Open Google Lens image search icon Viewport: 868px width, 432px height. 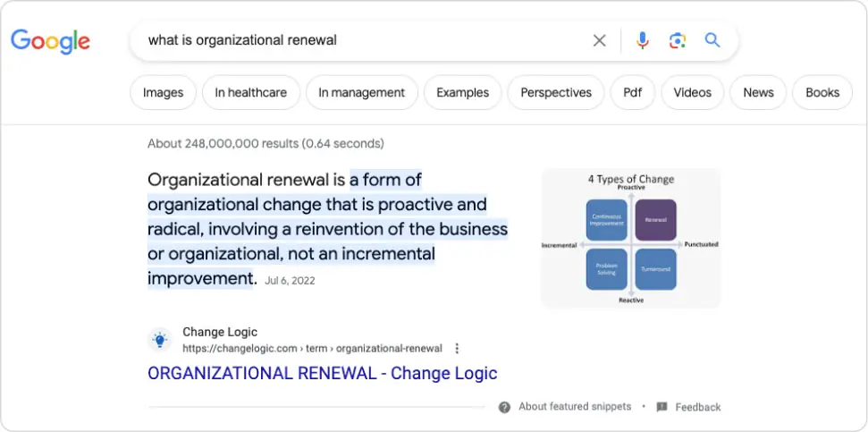point(678,40)
